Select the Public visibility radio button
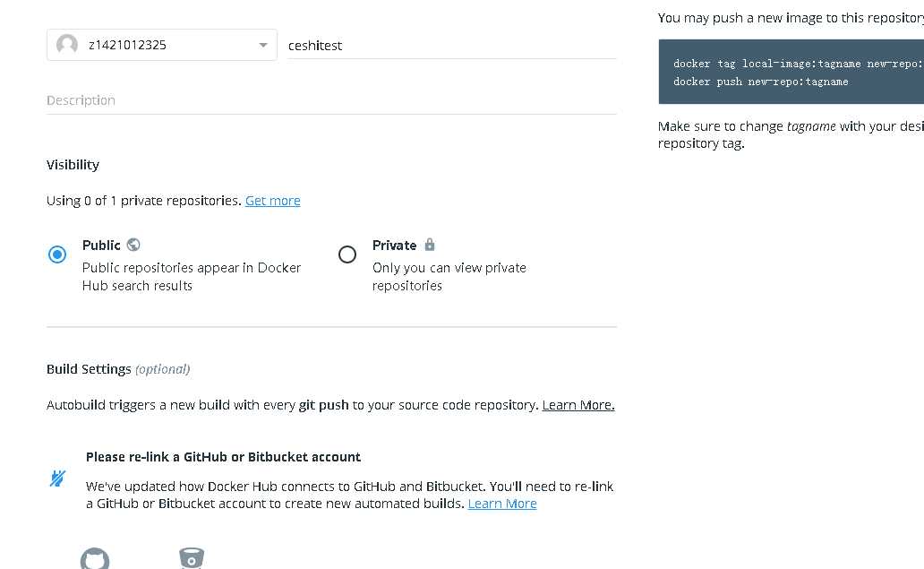The height and width of the screenshot is (569, 924). click(57, 254)
